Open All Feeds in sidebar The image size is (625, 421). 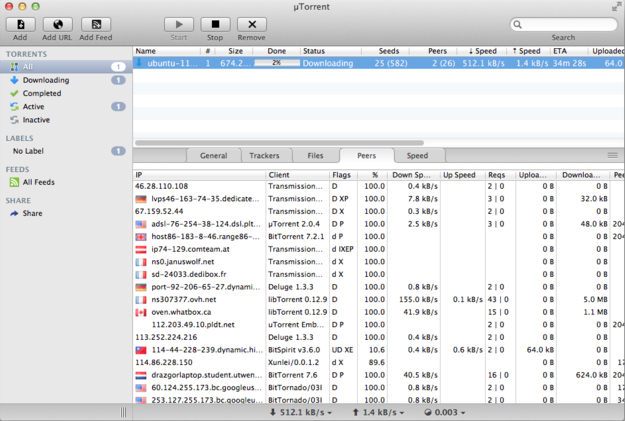tap(39, 182)
